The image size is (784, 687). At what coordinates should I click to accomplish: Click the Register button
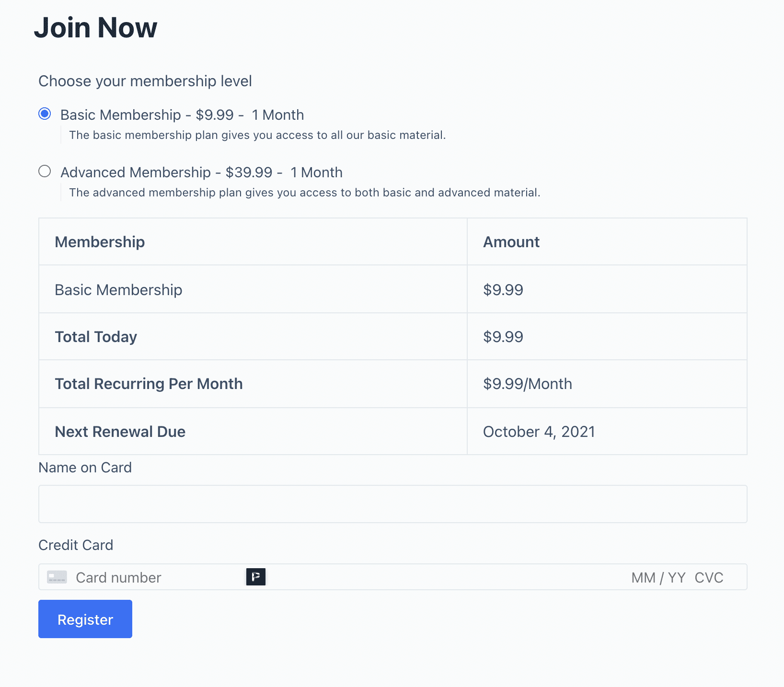point(85,619)
